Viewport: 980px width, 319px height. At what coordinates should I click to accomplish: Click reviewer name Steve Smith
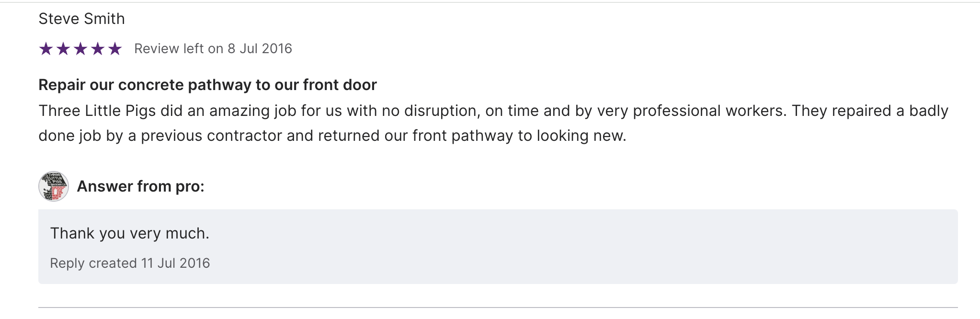(81, 19)
